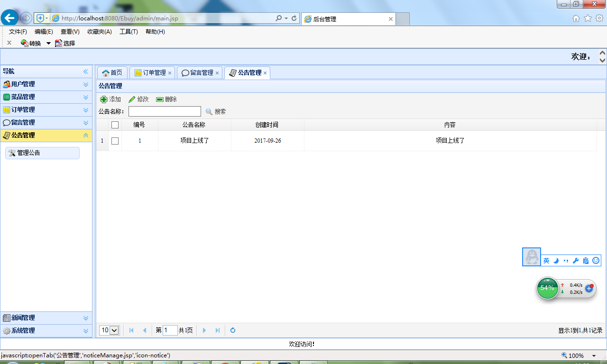Click the 删除 minus icon
Image resolution: width=607 pixels, height=364 pixels.
160,100
